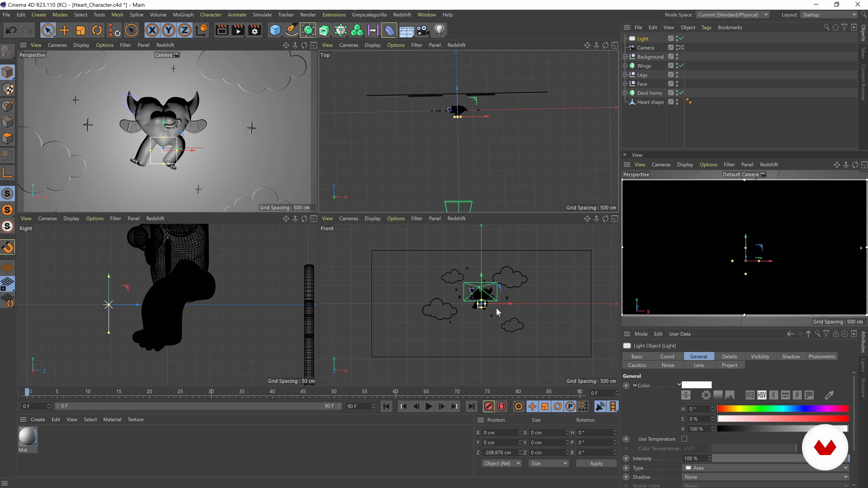
Task: Click Render View clapperboard icon
Action: [222, 30]
